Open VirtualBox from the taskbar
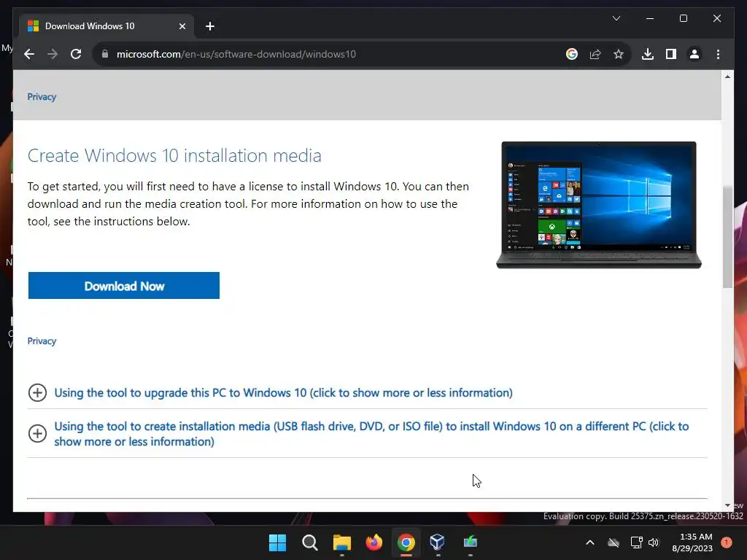 click(438, 542)
